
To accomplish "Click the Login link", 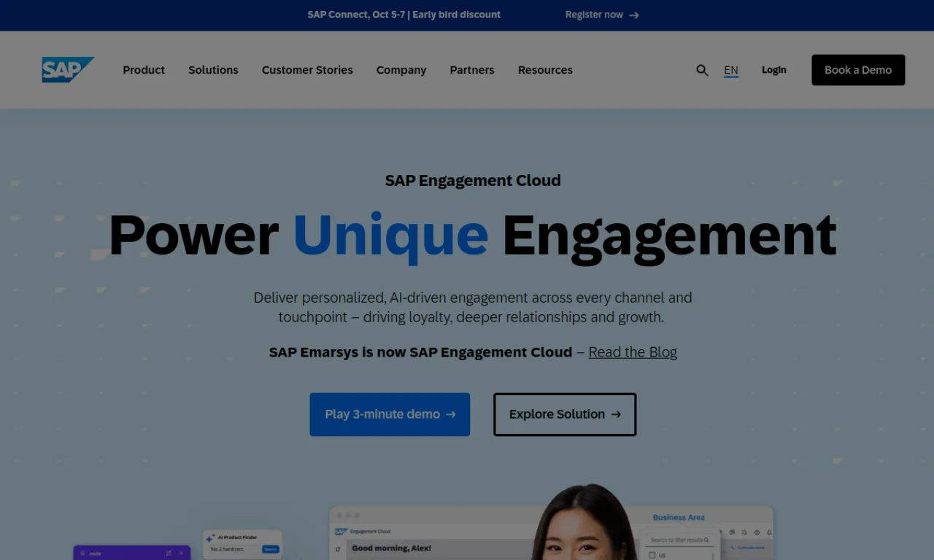I will pyautogui.click(x=774, y=70).
